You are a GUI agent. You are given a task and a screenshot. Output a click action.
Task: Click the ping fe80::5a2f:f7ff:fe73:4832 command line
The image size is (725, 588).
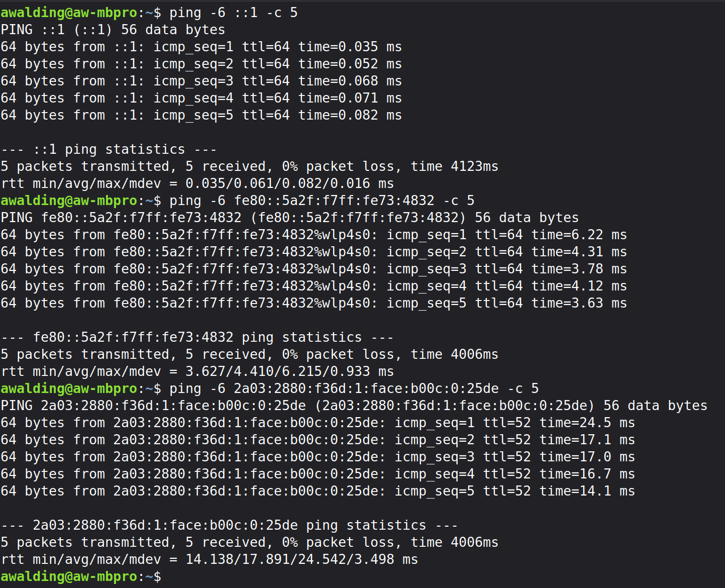tap(322, 201)
